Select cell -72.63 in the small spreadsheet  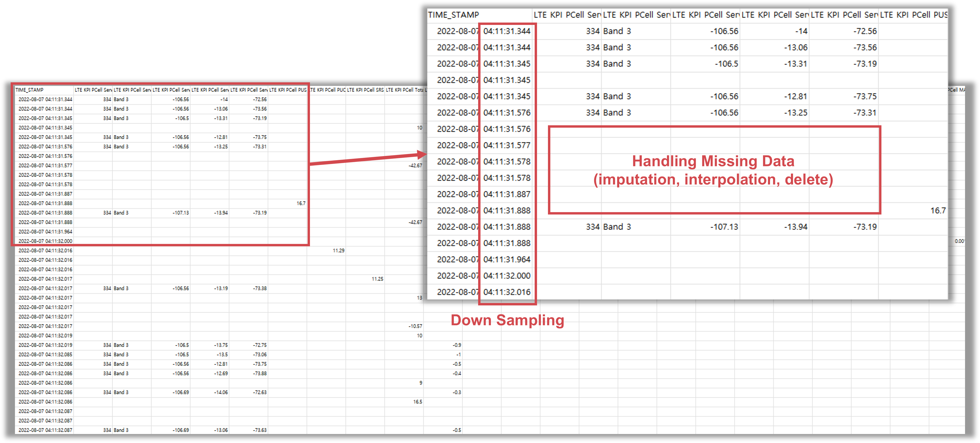tap(260, 392)
